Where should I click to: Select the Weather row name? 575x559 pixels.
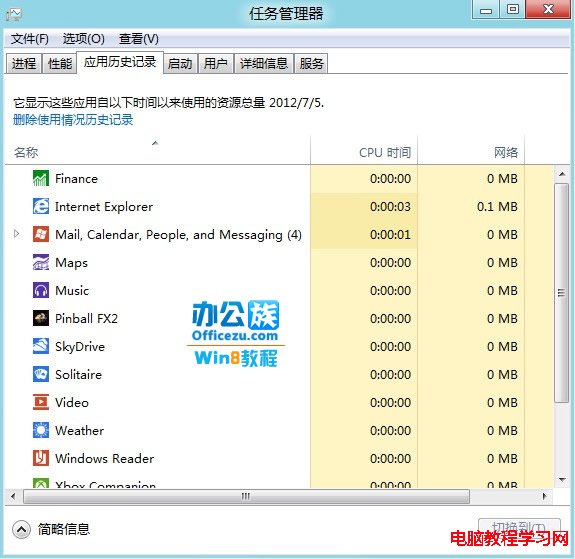pyautogui.click(x=80, y=430)
